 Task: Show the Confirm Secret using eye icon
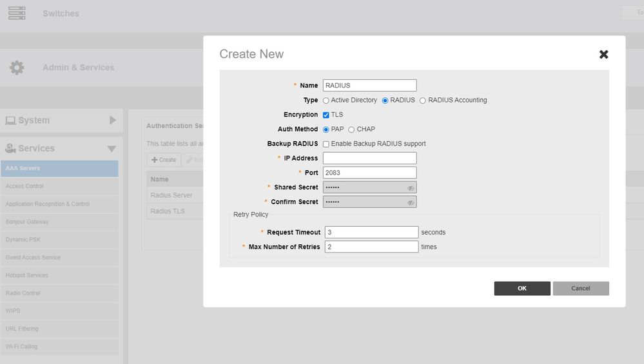pos(411,202)
